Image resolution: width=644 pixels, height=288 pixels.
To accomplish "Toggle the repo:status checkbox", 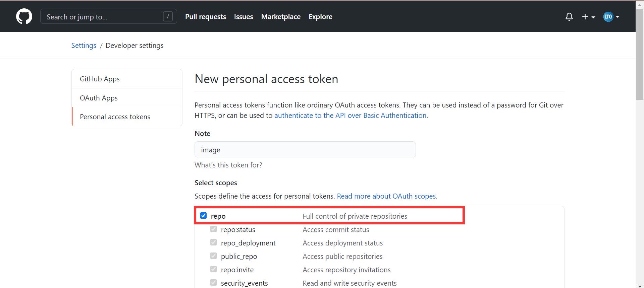I will coord(213,229).
